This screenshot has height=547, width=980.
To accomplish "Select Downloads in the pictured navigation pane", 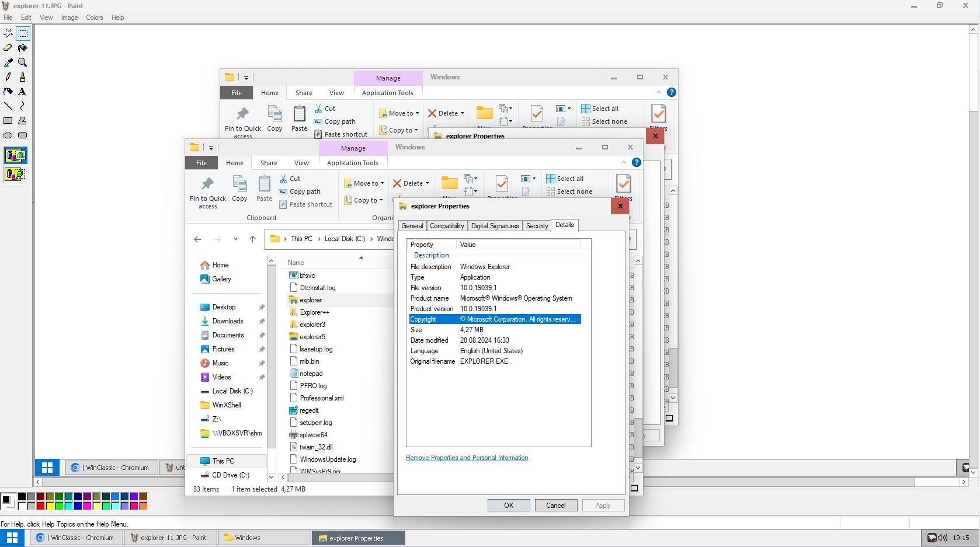I will click(228, 321).
